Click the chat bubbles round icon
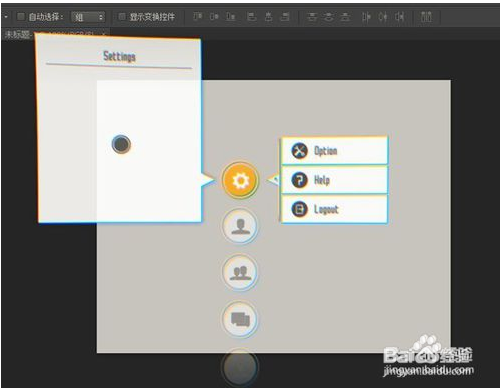500x389 pixels. (240, 319)
